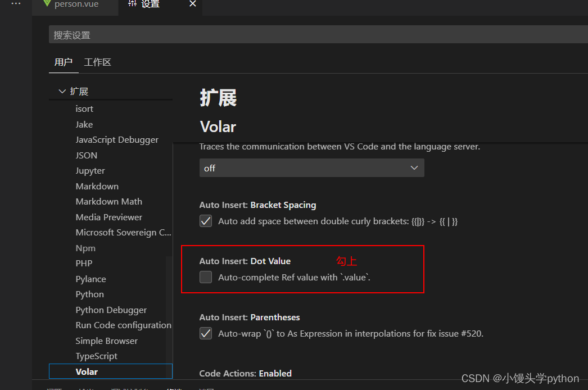Open Jupyter extension settings

point(90,171)
